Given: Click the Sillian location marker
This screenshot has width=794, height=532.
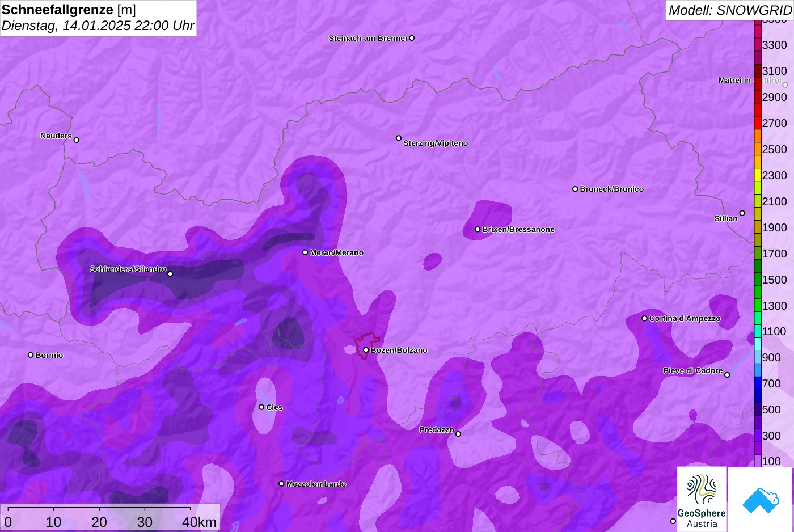Looking at the screenshot, I should pos(742,213).
